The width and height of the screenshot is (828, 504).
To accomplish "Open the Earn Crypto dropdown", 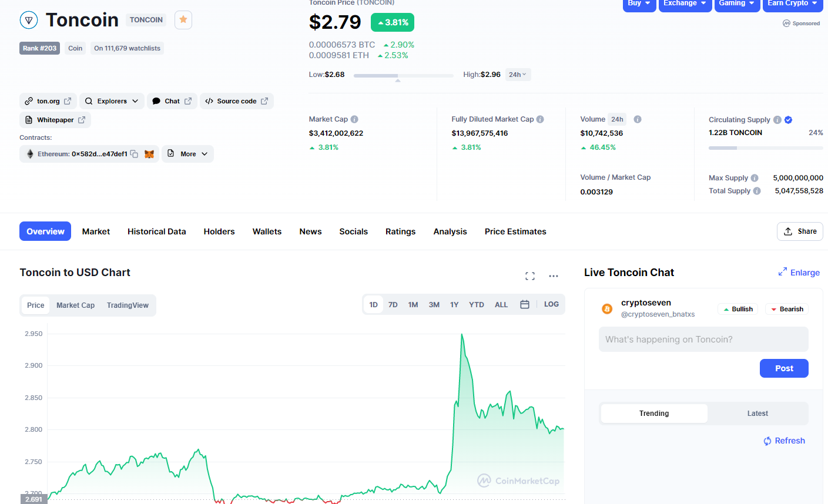I will coord(793,5).
